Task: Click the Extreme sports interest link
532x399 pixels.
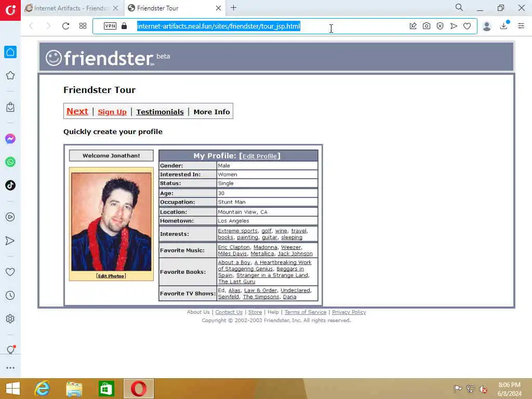Action: [237, 231]
